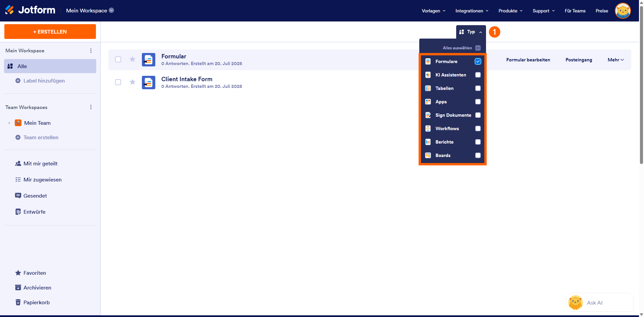Click the Formular form icon
644x317 pixels.
149,60
